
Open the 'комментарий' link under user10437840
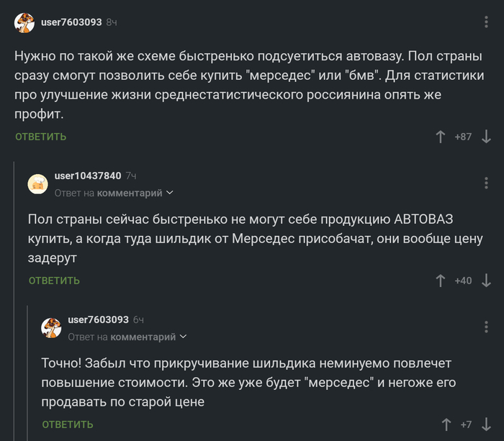(130, 193)
